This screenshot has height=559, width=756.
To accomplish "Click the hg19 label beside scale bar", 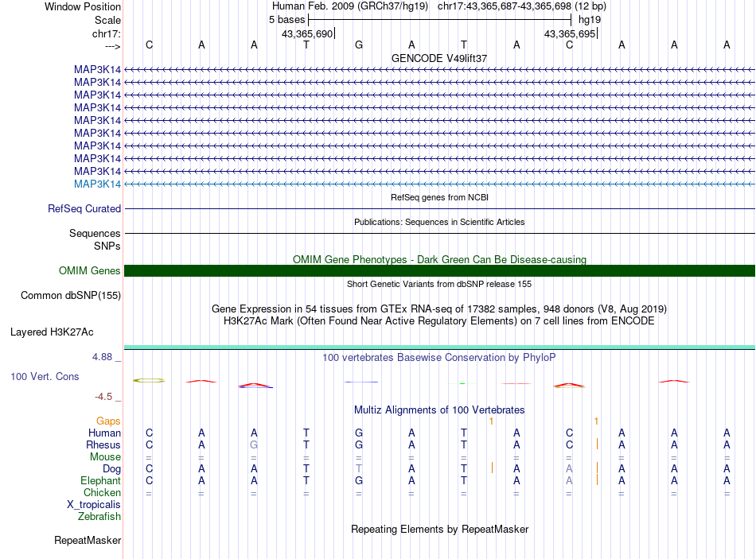I will (590, 20).
